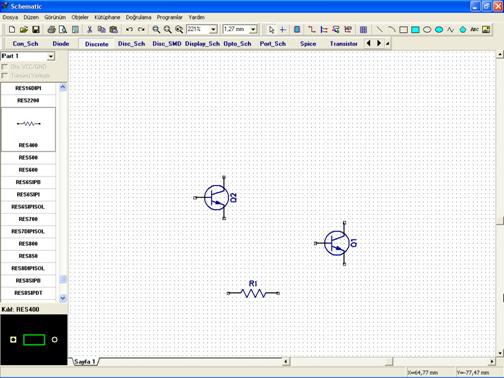504x378 pixels.
Task: Redo the last undone action
Action: coord(141,30)
